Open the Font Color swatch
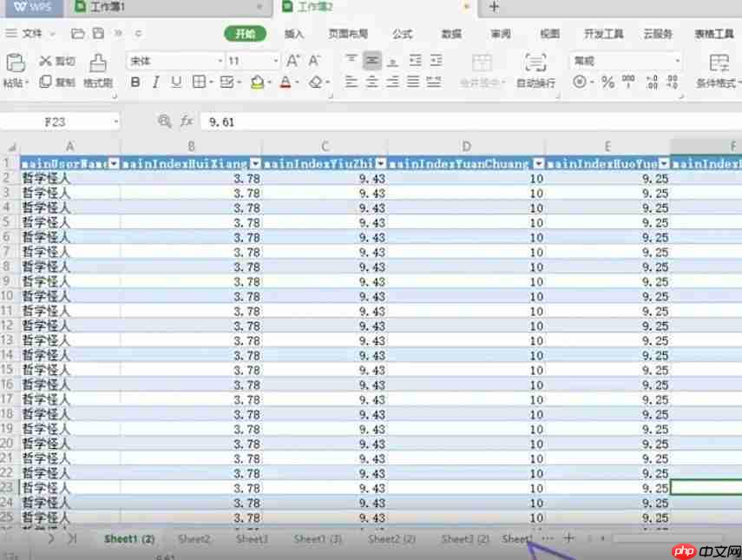742x560 pixels. pyautogui.click(x=286, y=81)
